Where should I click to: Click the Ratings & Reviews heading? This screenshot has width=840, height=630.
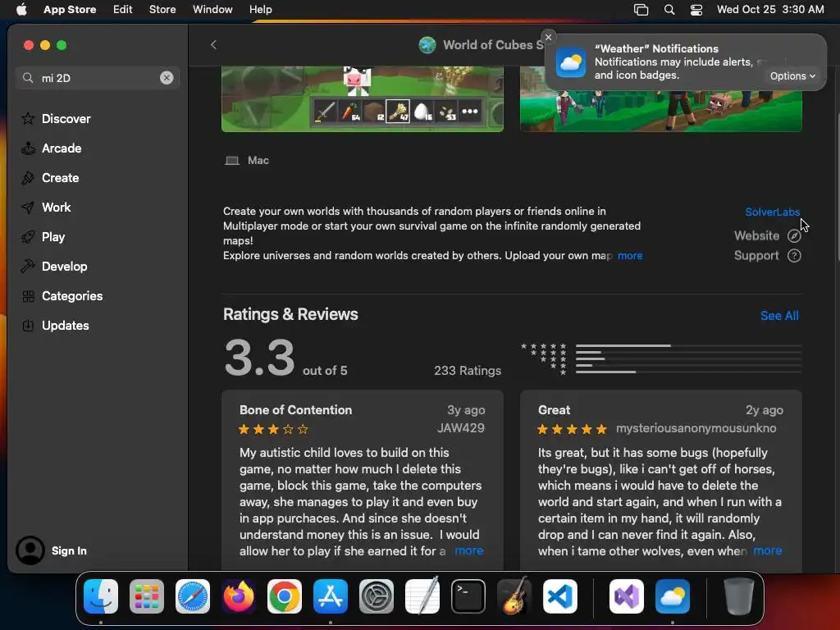290,314
